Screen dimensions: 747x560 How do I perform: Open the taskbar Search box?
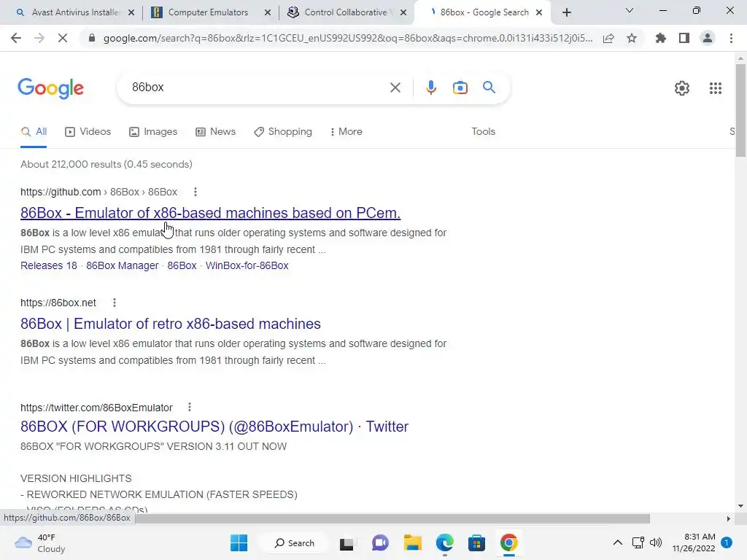pos(295,542)
